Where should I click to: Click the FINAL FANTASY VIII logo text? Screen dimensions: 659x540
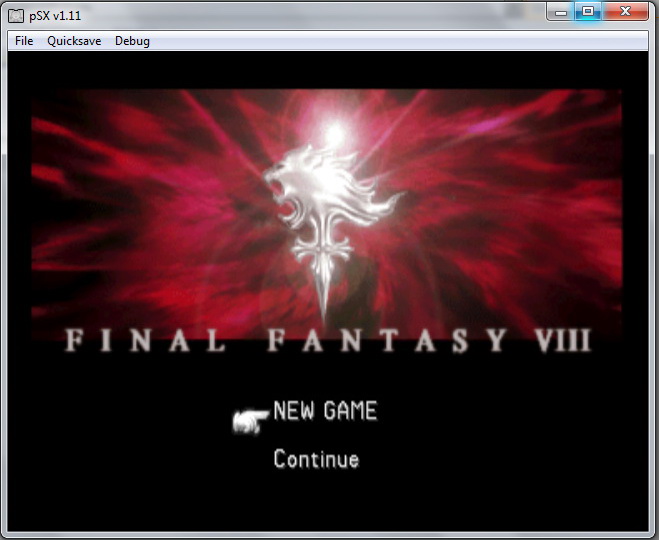coord(328,340)
